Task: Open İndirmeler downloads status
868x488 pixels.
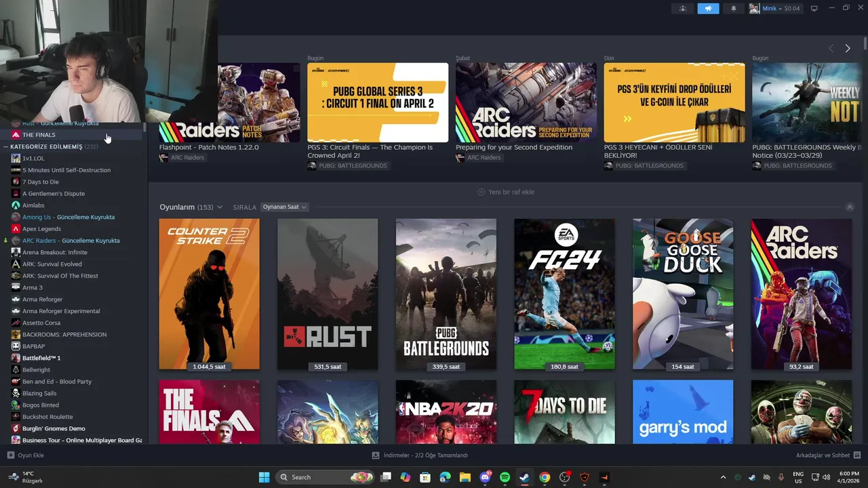Action: pos(420,455)
